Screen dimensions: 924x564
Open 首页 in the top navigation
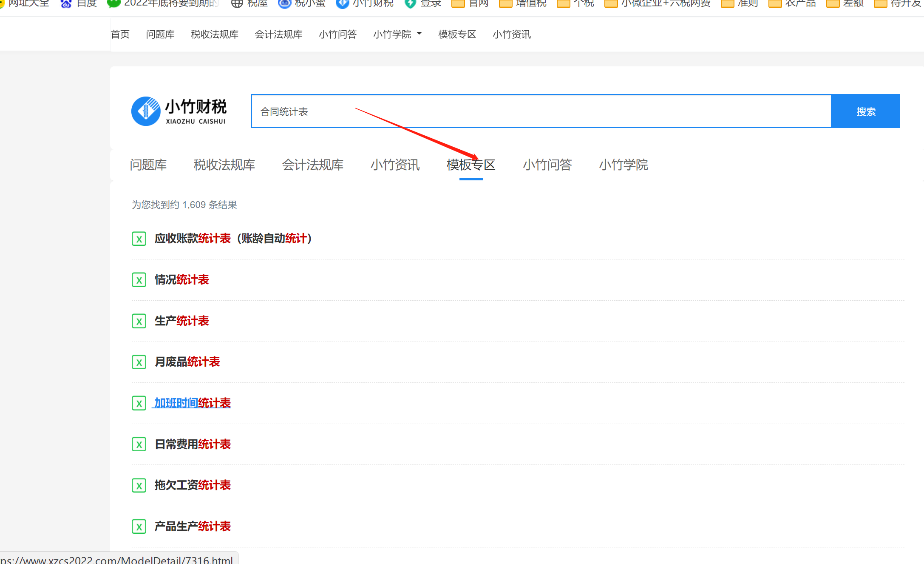point(120,34)
